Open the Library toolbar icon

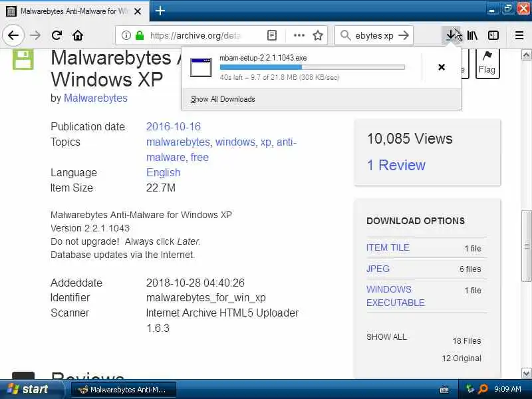pos(472,35)
